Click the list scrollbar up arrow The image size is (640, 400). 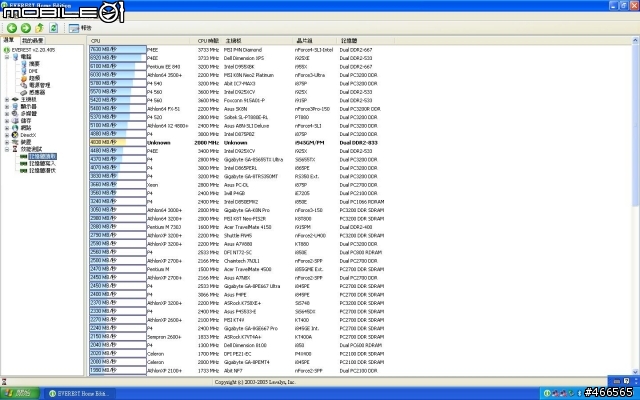click(636, 40)
